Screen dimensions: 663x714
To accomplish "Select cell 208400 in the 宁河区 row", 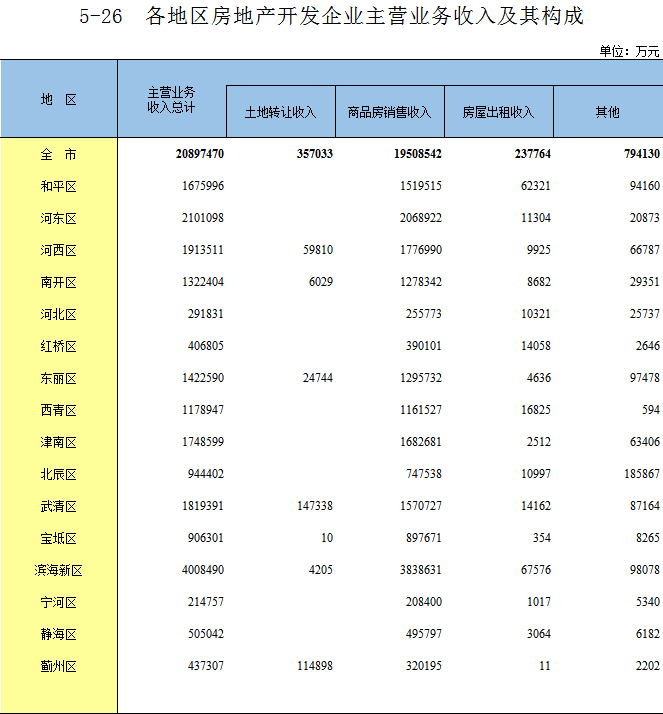I will coord(423,602).
